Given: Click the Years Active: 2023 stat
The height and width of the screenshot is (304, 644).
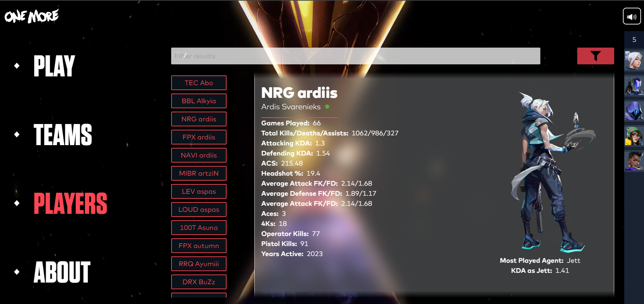Looking at the screenshot, I should [x=292, y=254].
